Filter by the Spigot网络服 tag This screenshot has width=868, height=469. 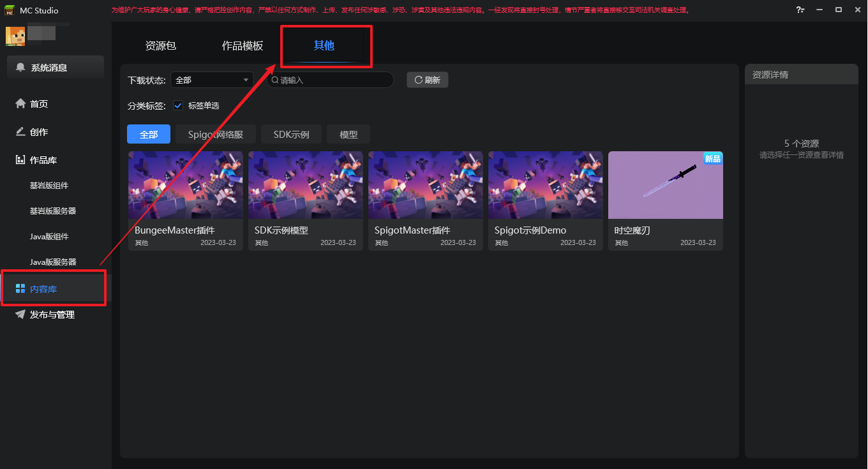[216, 134]
